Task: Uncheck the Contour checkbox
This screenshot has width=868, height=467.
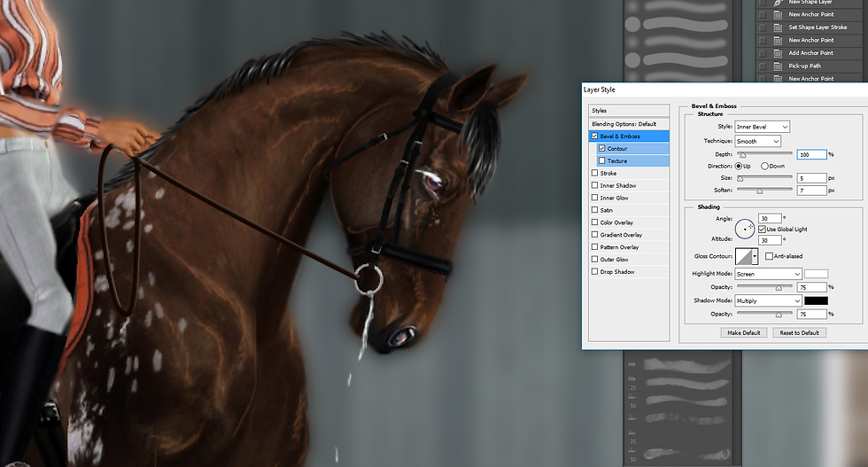Action: point(601,149)
